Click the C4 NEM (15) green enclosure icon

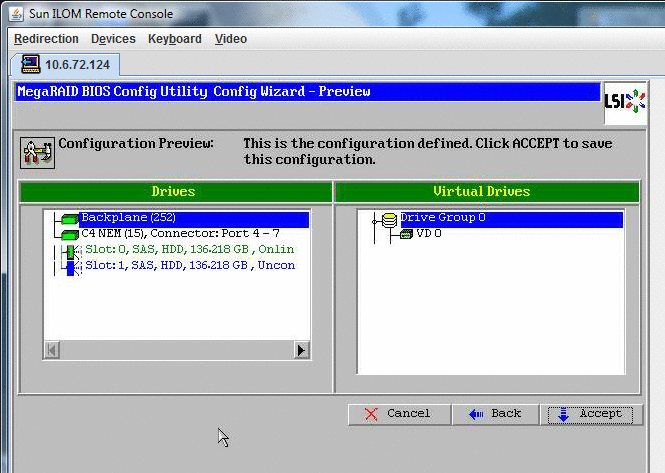[x=70, y=235]
